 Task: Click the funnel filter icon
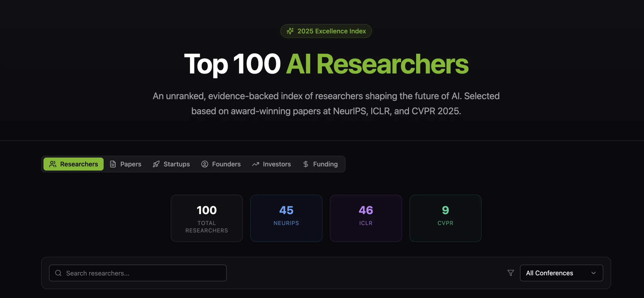510,273
